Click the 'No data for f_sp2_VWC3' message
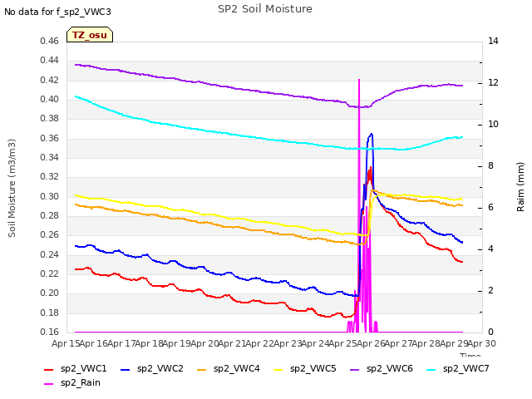The width and height of the screenshot is (532, 399). (x=57, y=12)
